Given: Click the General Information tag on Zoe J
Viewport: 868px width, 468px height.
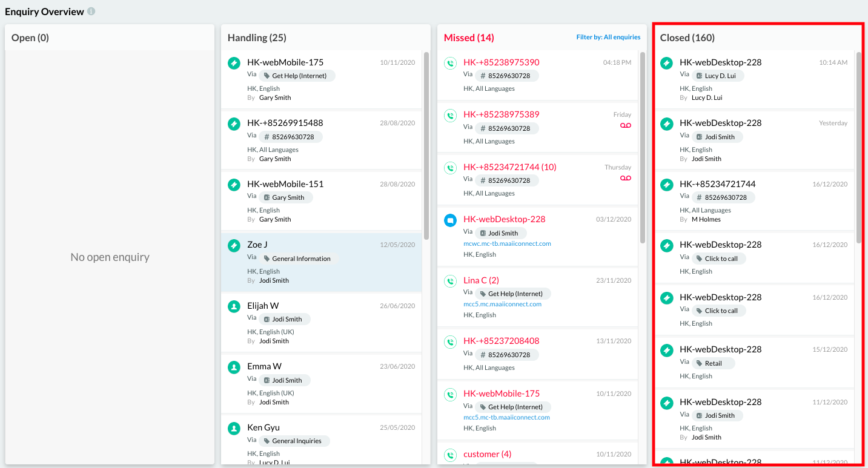Looking at the screenshot, I should point(299,259).
